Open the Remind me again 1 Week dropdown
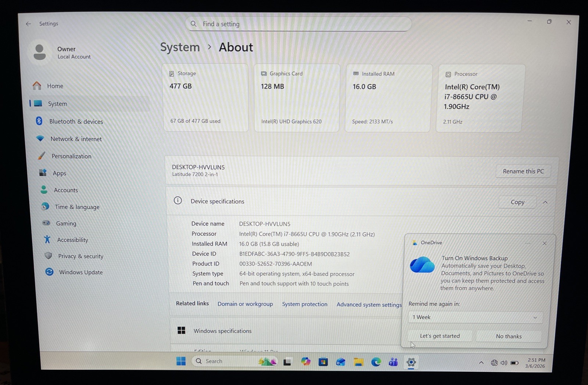The height and width of the screenshot is (385, 588). coord(475,317)
